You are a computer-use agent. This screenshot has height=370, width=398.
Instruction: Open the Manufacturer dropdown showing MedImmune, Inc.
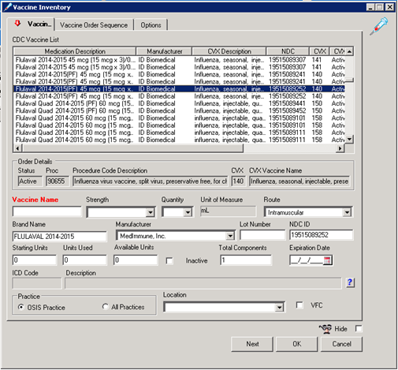230,236
